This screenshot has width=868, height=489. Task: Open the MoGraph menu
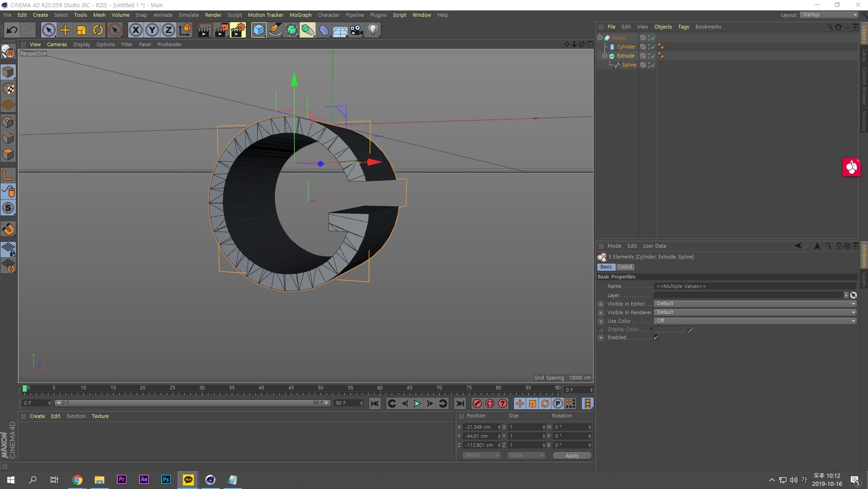301,15
